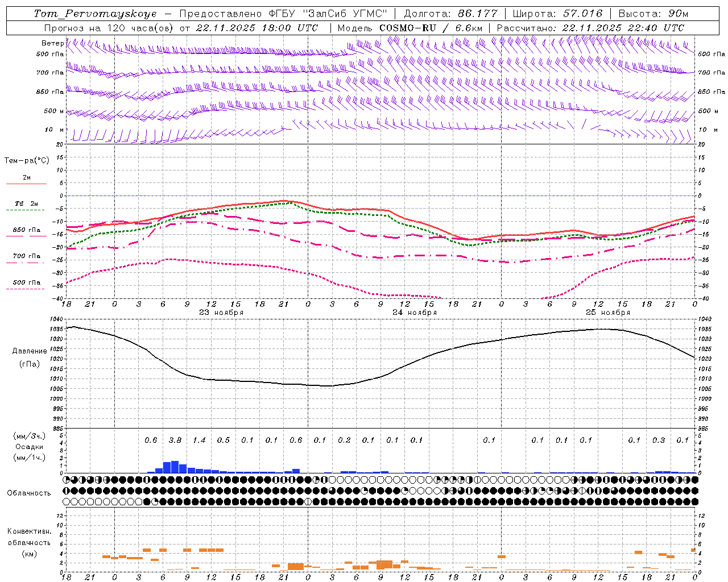Click the Конвективн. облачность label
The image size is (728, 582).
(29, 542)
